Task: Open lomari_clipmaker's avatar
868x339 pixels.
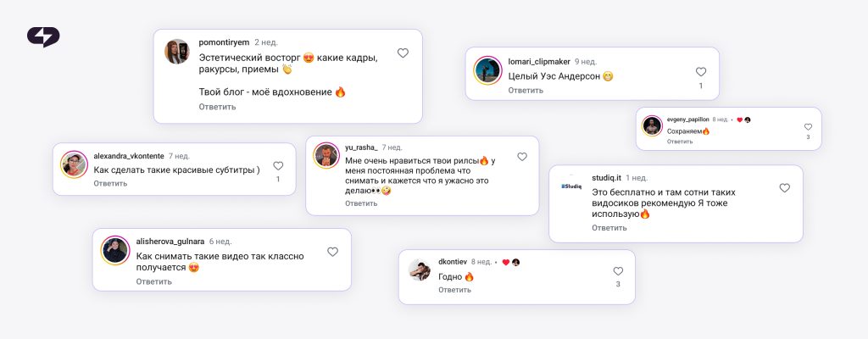Action: click(487, 70)
